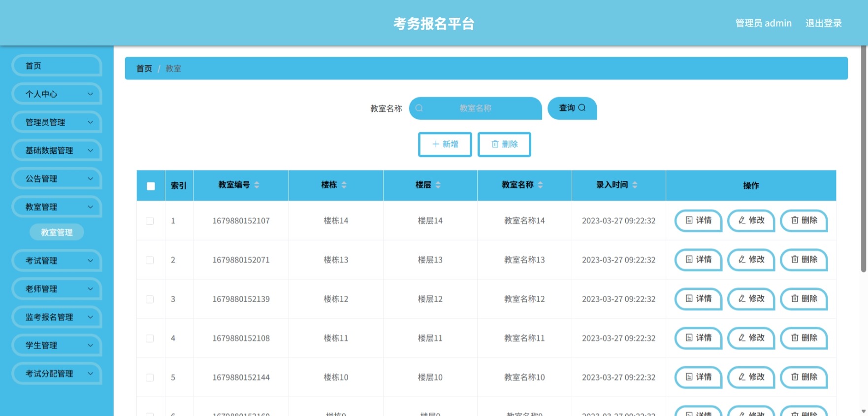
Task: Check the checkbox for row index 5
Action: (150, 378)
